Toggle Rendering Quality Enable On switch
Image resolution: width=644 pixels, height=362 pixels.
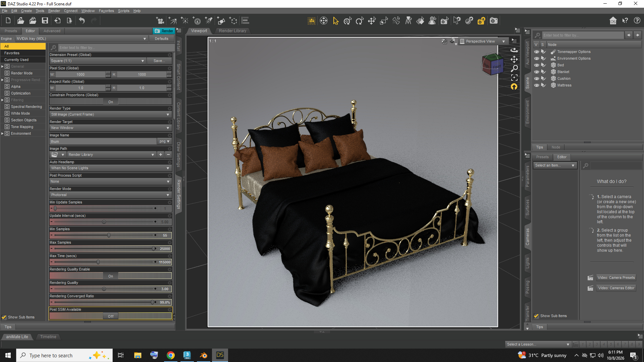(x=111, y=276)
